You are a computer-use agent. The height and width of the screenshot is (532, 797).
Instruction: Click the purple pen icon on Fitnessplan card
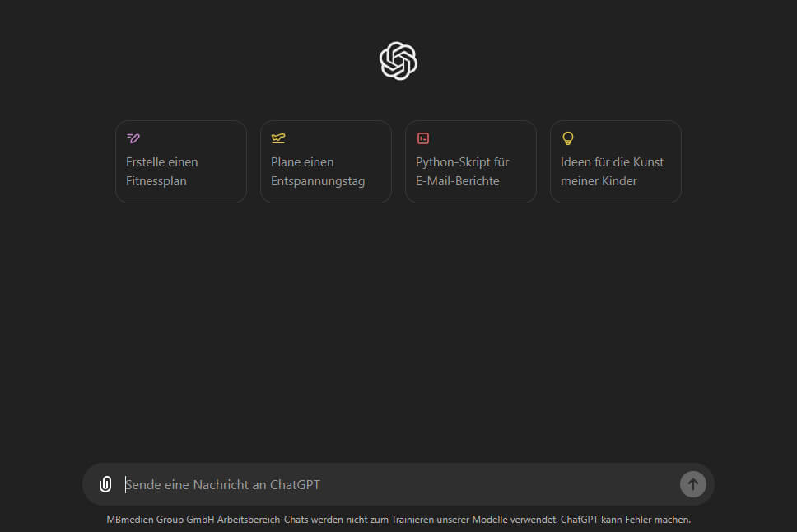point(133,138)
